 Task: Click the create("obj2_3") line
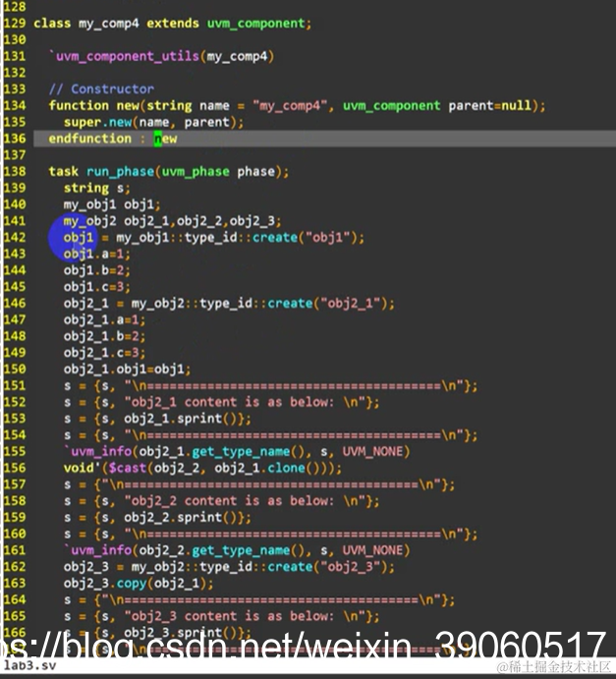pyautogui.click(x=229, y=566)
